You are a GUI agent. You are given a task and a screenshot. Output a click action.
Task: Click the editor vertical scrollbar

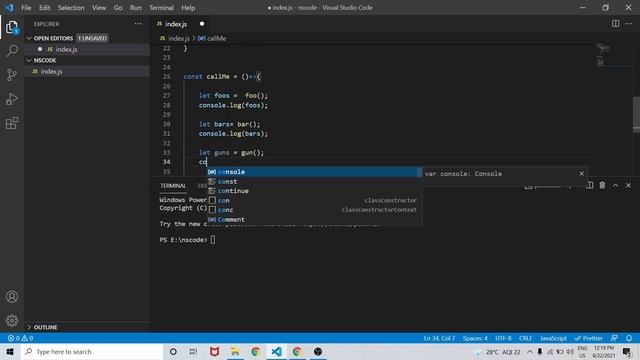(636, 114)
